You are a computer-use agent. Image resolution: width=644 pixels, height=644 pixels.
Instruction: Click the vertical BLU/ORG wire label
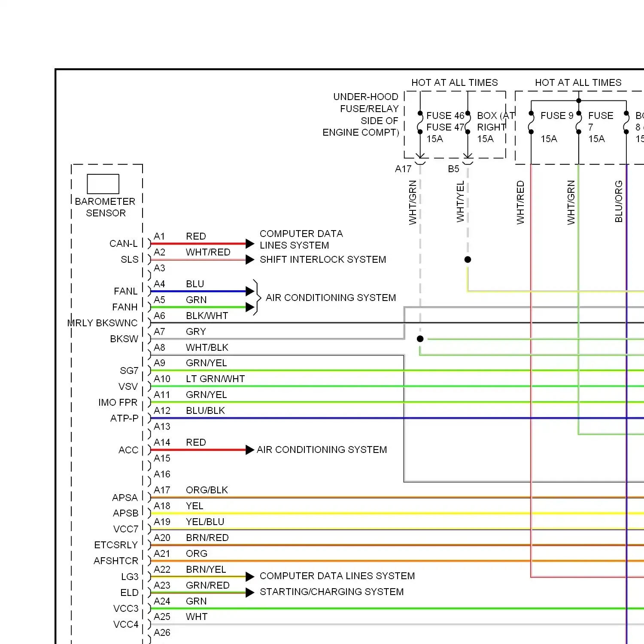(619, 201)
